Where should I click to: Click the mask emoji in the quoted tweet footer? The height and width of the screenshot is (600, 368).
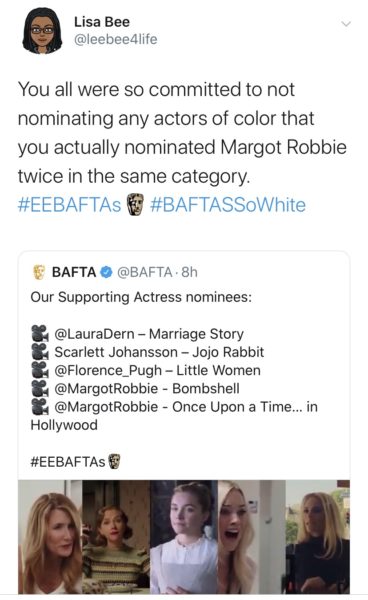[114, 461]
